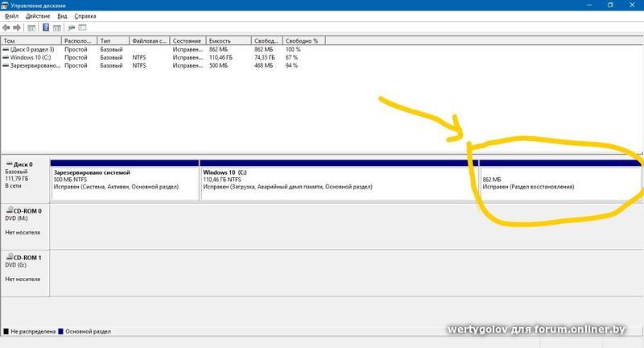Open Help with the blue question-mark icon
Viewport: 644px width, 348px height.
pos(46,27)
